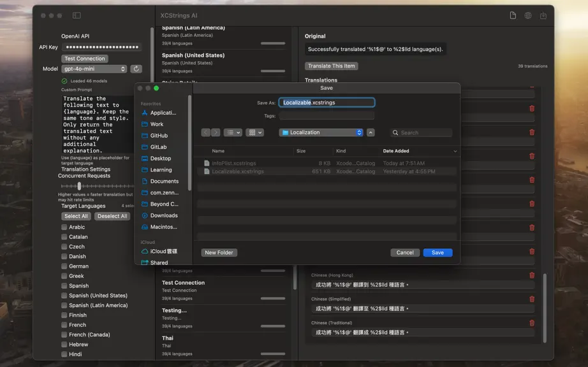
Task: Enable the Arabic target language
Action: (64, 227)
